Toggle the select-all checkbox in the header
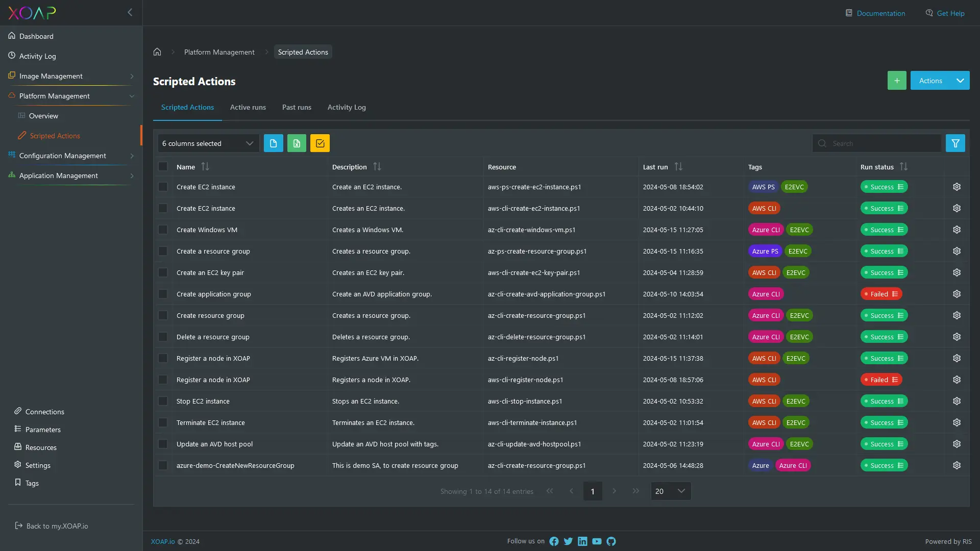Image resolution: width=980 pixels, height=551 pixels. (162, 166)
